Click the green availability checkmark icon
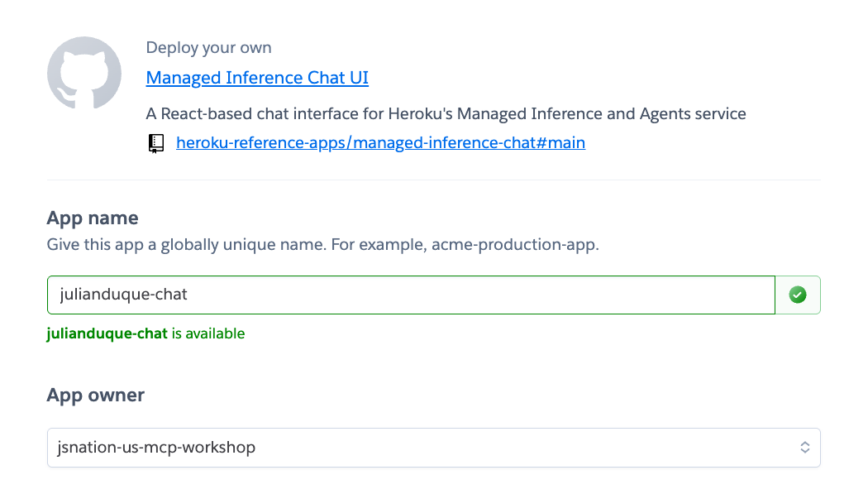868x494 pixels. click(798, 295)
